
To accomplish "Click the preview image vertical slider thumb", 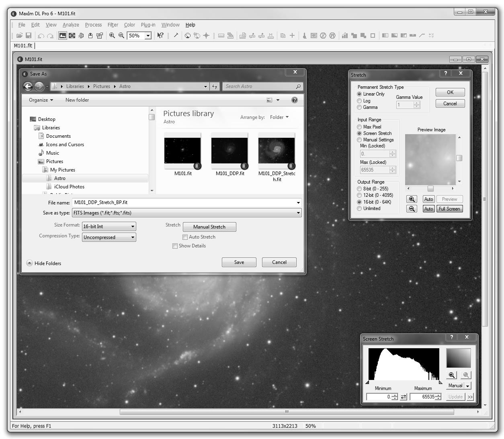I will [459, 158].
